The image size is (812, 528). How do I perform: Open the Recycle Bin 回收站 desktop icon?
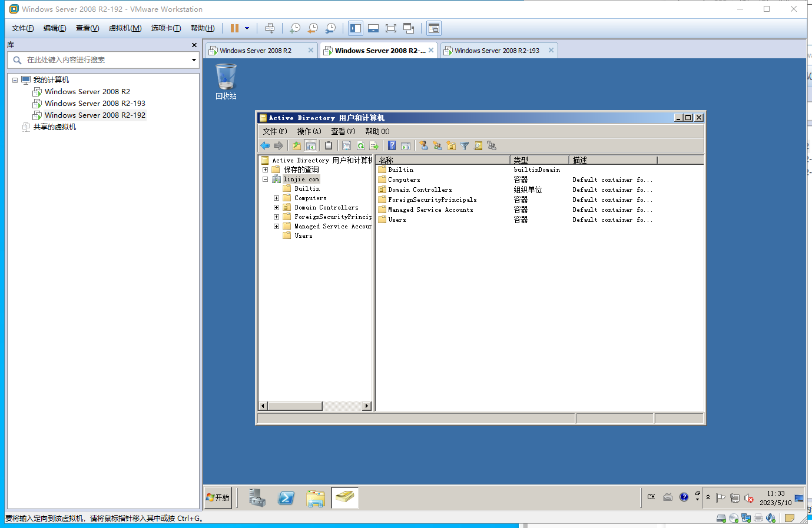(226, 81)
